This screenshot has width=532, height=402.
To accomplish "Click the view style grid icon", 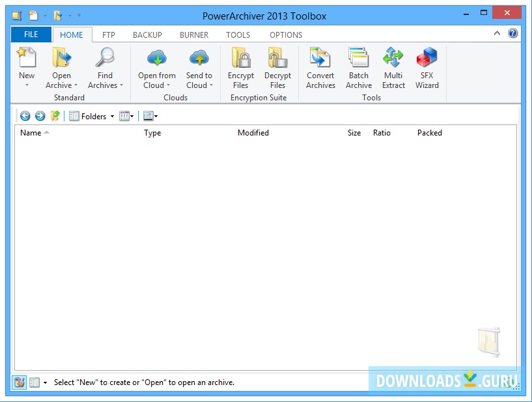I will point(124,116).
